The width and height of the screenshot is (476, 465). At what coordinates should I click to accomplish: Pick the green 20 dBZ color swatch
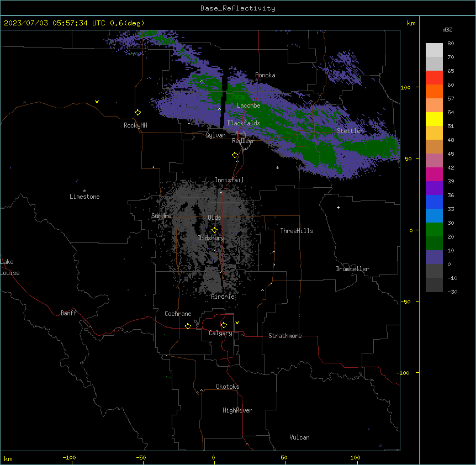point(434,230)
